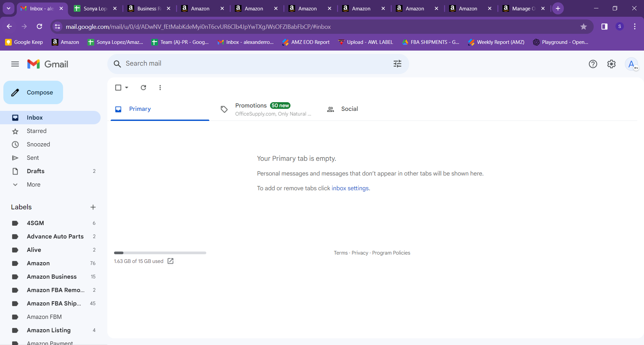The height and width of the screenshot is (345, 644).
Task: Go back in browser history
Action: (9, 26)
